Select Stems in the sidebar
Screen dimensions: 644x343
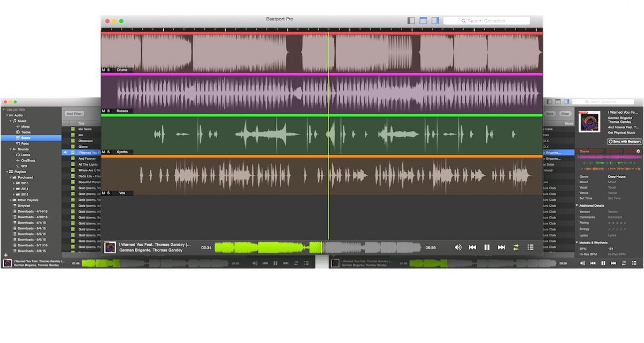[31, 138]
